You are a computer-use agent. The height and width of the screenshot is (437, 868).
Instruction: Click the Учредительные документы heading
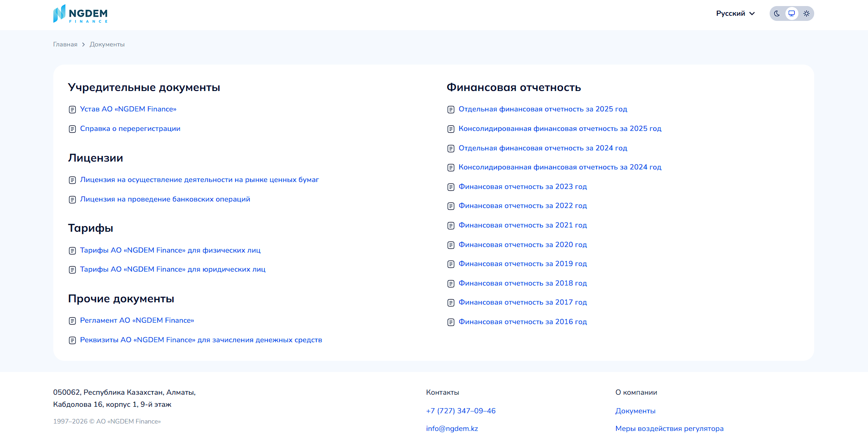144,88
